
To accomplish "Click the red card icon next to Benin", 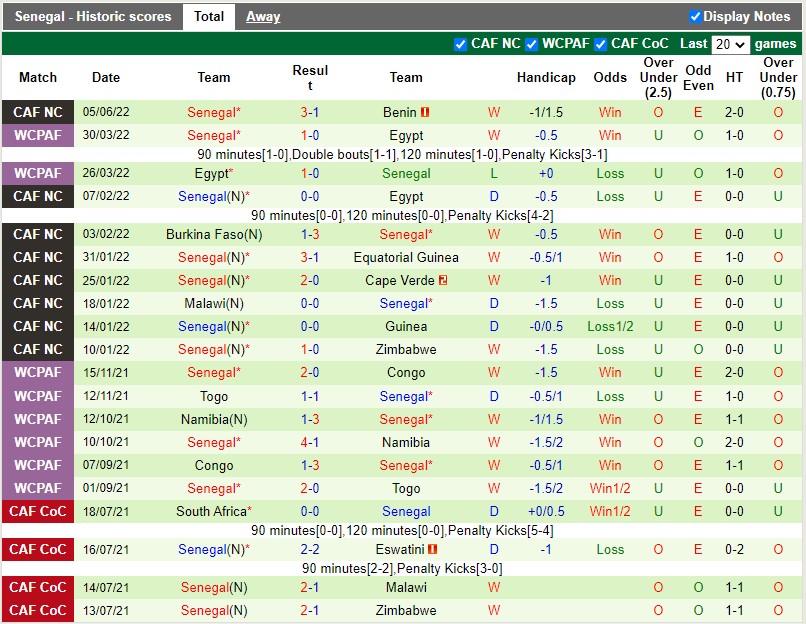I will click(425, 112).
